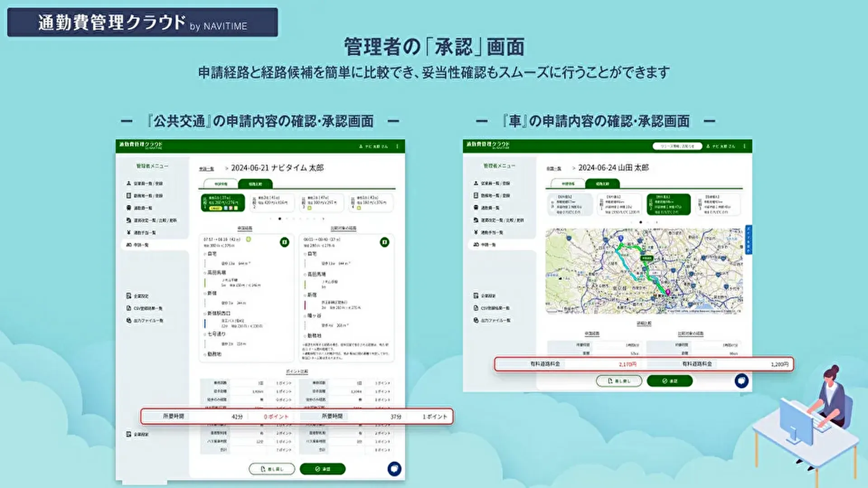Click the yen allowance list icon in the right sidebar
This screenshot has width=868, height=488.
476,232
